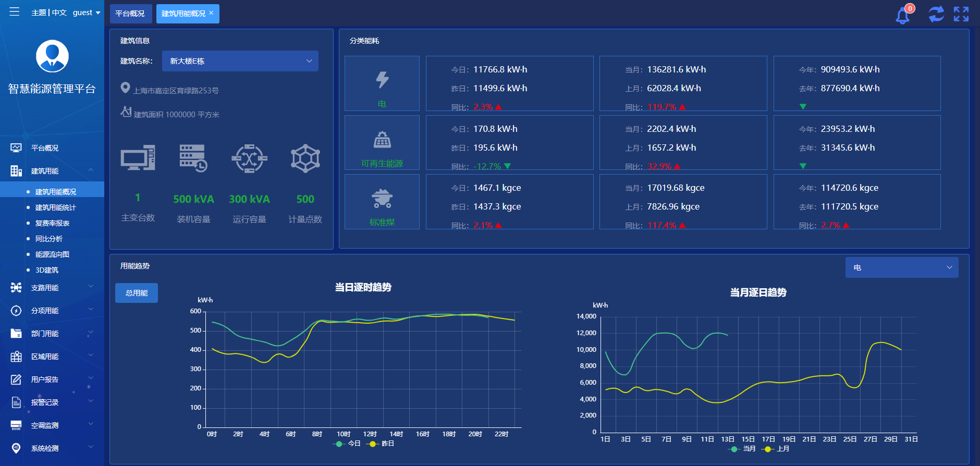Click the user avatar icon
The image size is (980, 466).
point(52,56)
